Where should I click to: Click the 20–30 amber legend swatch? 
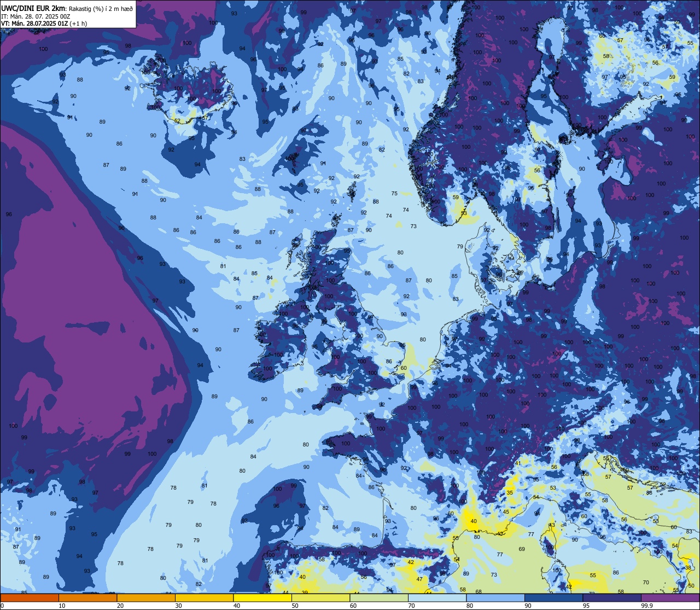tap(146, 598)
